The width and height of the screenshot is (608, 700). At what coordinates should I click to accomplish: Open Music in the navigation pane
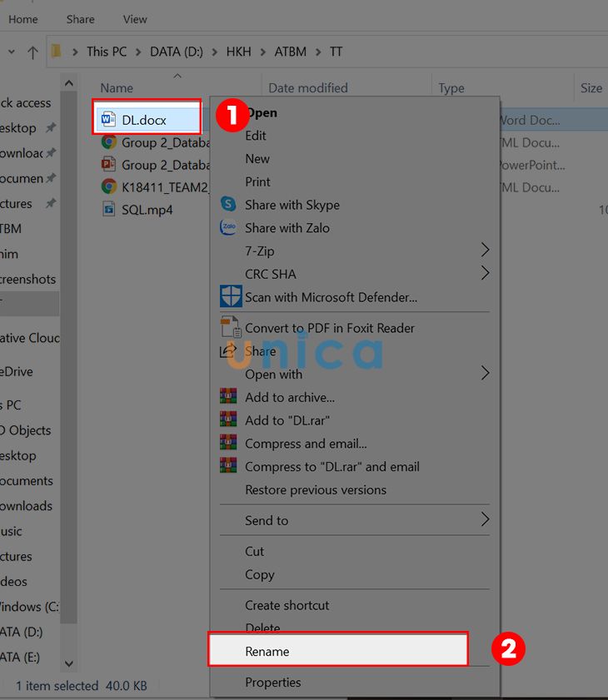click(11, 531)
